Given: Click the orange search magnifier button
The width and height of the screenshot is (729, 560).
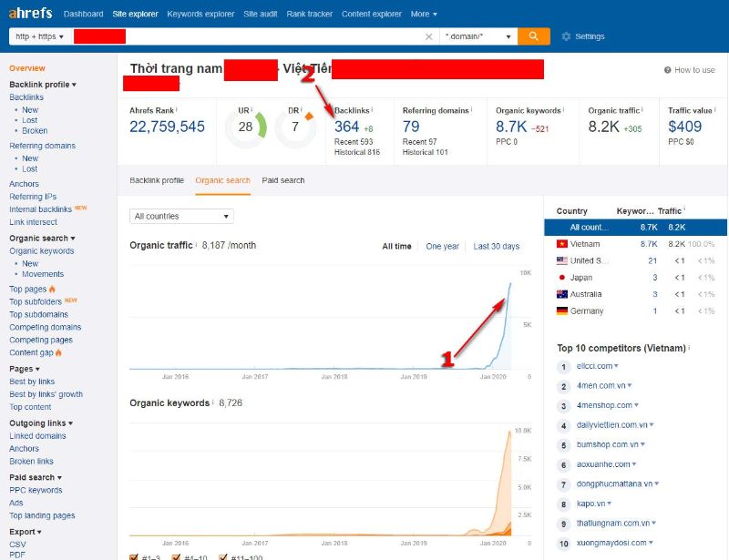Looking at the screenshot, I should coord(533,36).
